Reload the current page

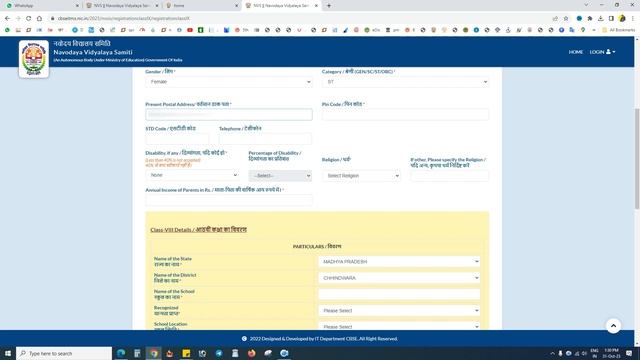29,18
